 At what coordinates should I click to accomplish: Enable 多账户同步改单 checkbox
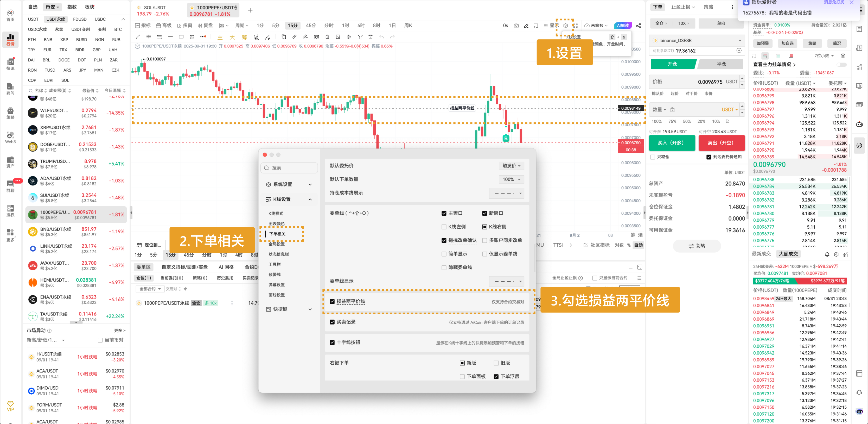484,240
